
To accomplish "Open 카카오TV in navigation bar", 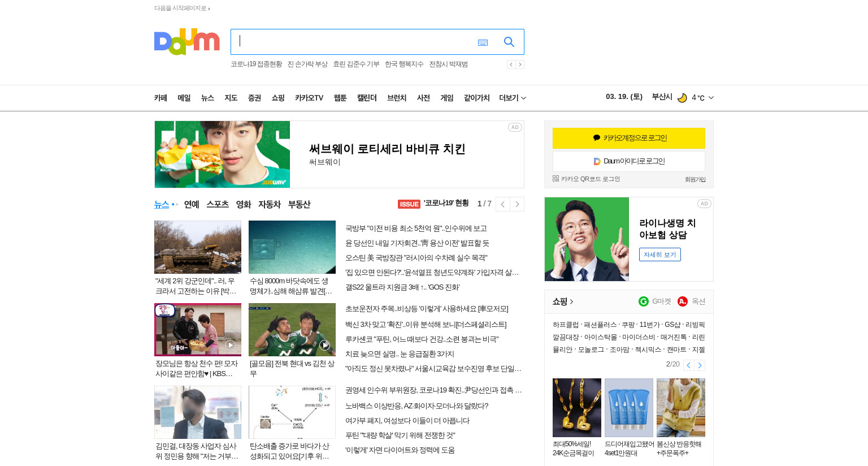I will coord(309,98).
